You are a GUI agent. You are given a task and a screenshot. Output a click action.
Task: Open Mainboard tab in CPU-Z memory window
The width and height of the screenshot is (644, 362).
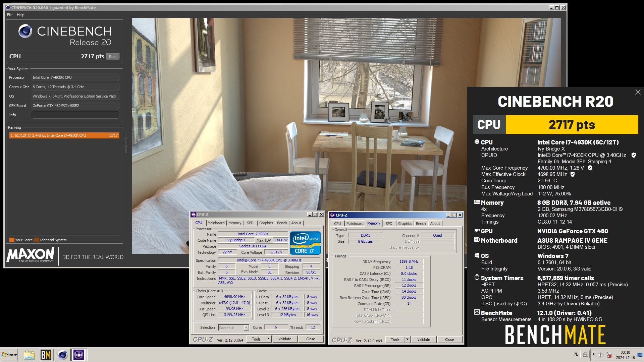click(355, 224)
